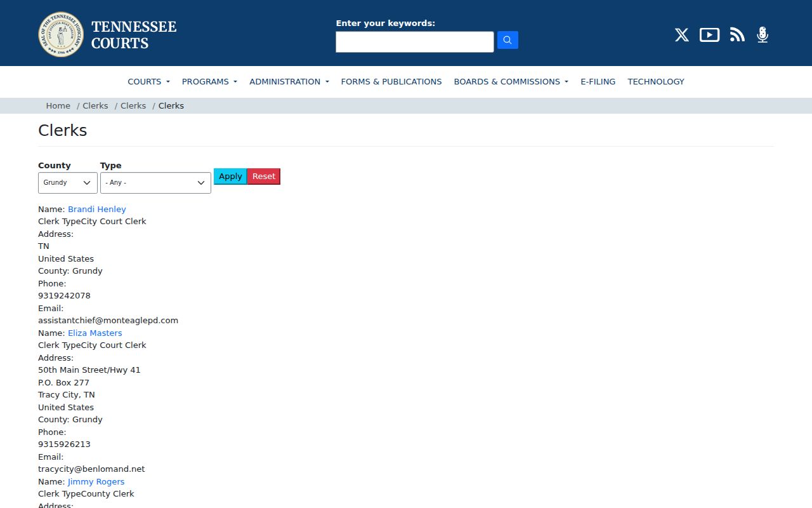812x508 pixels.
Task: Click the blue search magnifier button
Action: 507,40
